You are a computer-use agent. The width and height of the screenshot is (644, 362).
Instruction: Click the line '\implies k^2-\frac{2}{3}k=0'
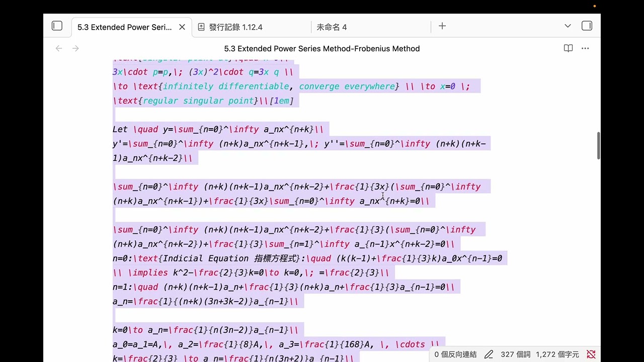(251, 273)
